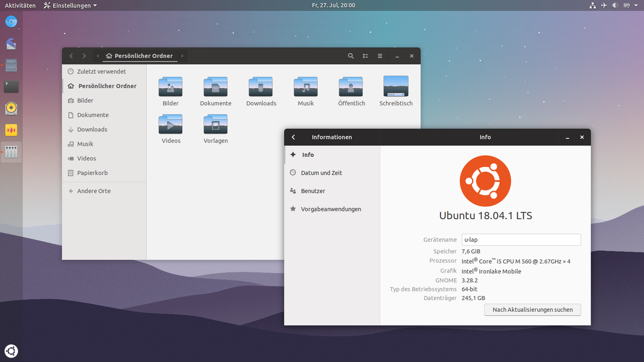The height and width of the screenshot is (362, 644).
Task: Select Papierkorb in files sidebar
Action: (104, 173)
